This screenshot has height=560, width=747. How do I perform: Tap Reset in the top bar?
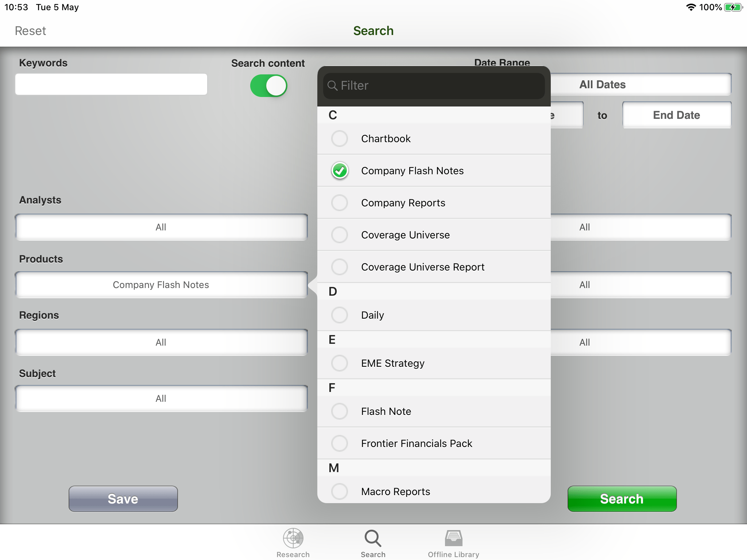[x=30, y=31]
